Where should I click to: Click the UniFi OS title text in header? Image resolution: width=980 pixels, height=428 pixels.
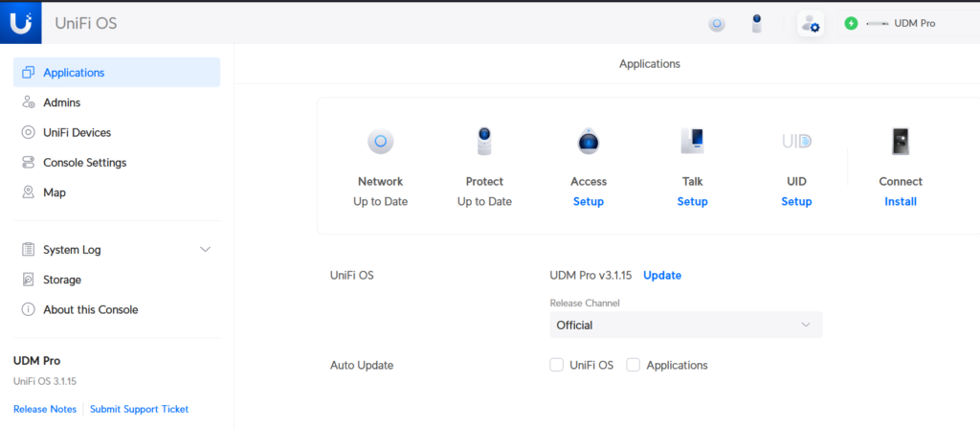(x=85, y=24)
